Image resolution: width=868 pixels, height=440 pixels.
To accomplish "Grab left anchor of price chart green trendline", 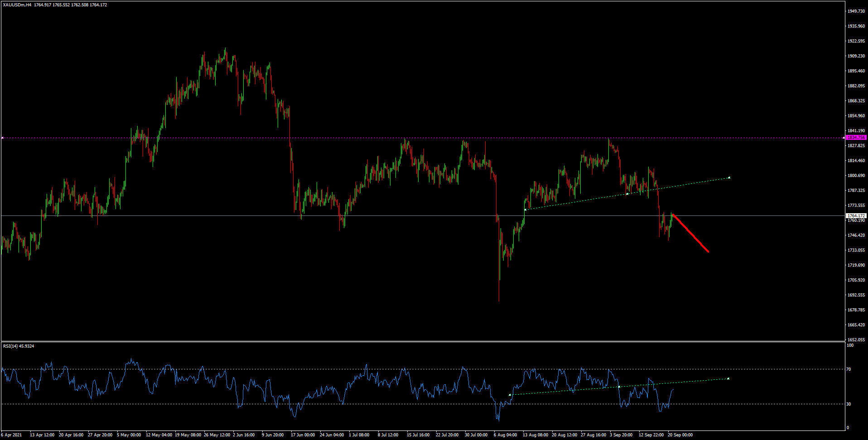I will pos(526,210).
